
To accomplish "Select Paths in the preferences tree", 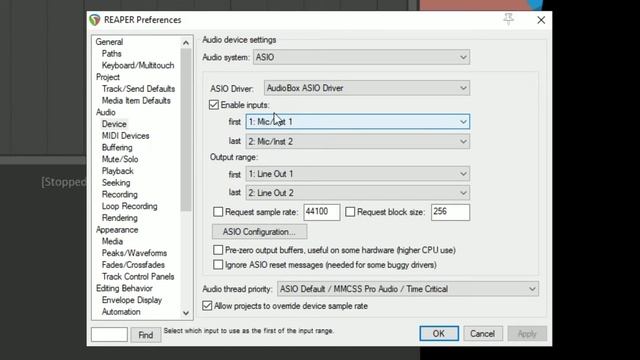I will coord(111,53).
